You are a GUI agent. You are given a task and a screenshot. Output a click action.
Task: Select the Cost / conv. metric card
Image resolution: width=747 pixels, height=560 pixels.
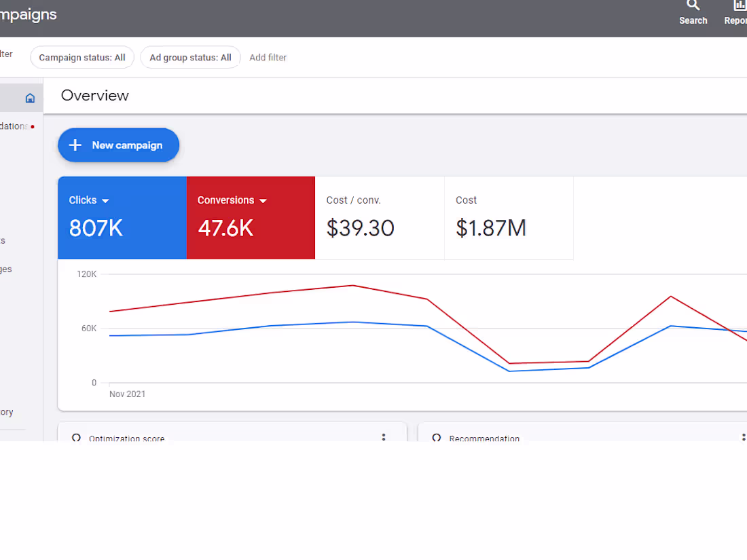380,217
